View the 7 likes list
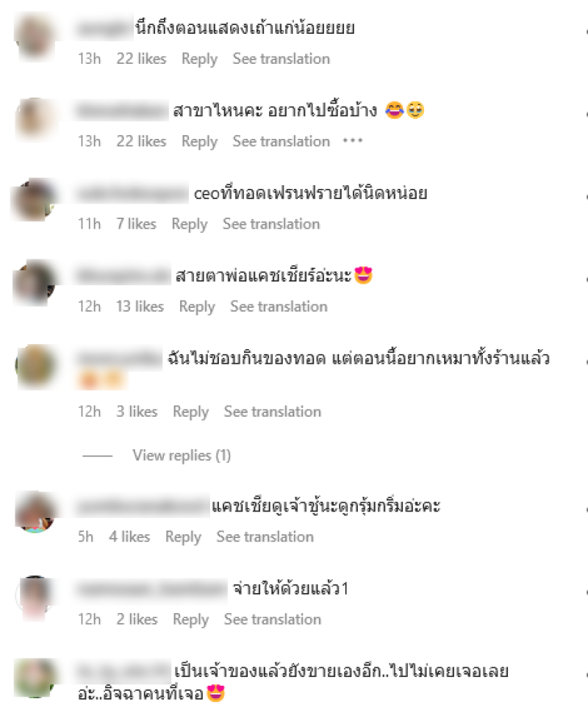 tap(136, 223)
